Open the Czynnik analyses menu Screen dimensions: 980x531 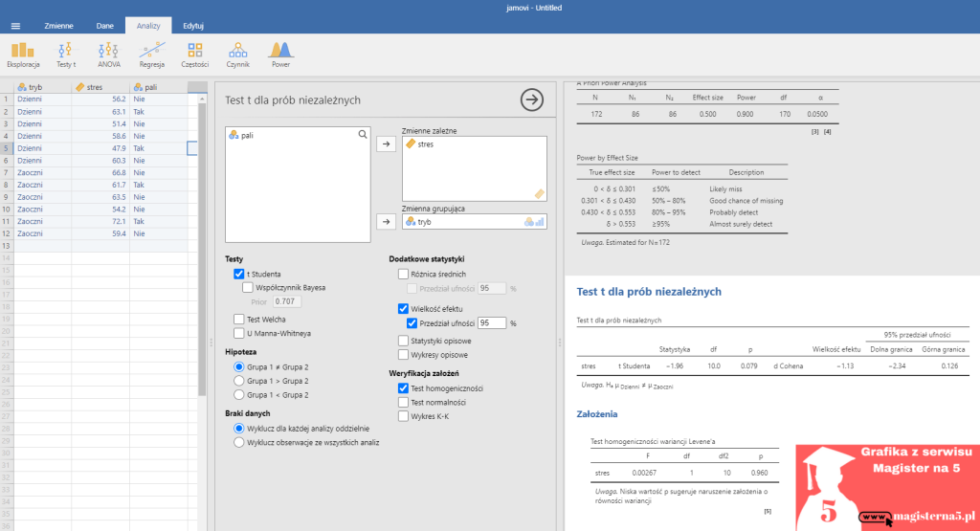pos(237,54)
